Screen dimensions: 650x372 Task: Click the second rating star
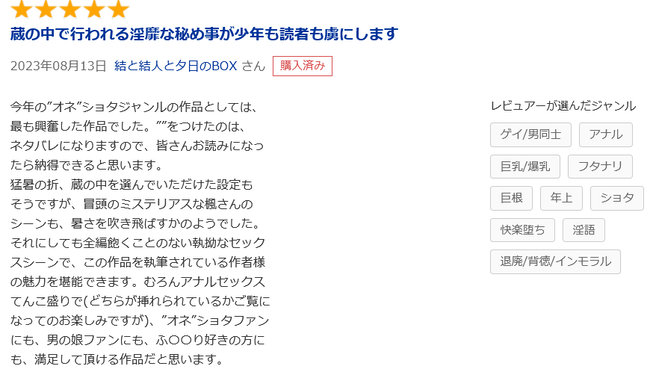click(46, 9)
